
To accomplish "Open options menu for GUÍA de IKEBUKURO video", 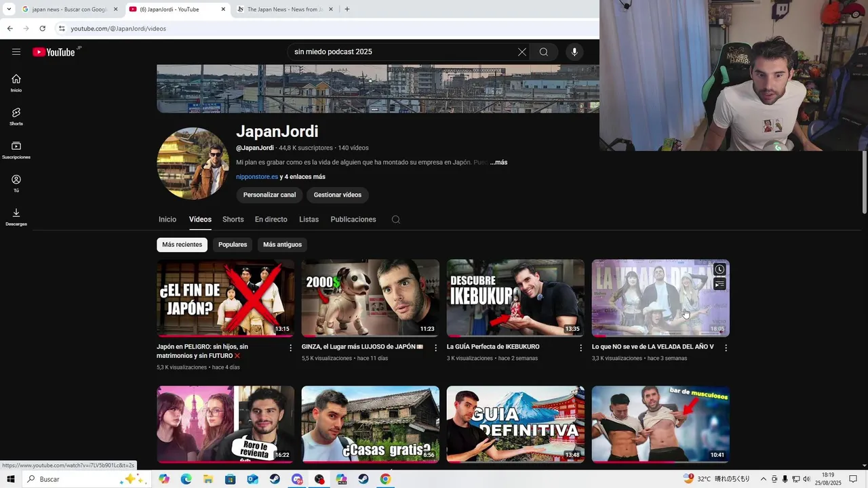I will point(581,348).
